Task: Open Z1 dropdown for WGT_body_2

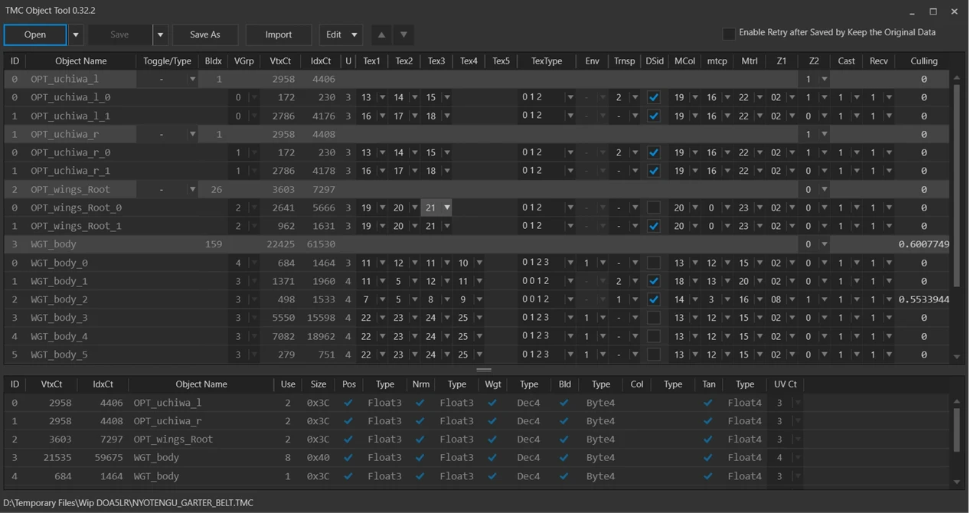Action: (792, 299)
